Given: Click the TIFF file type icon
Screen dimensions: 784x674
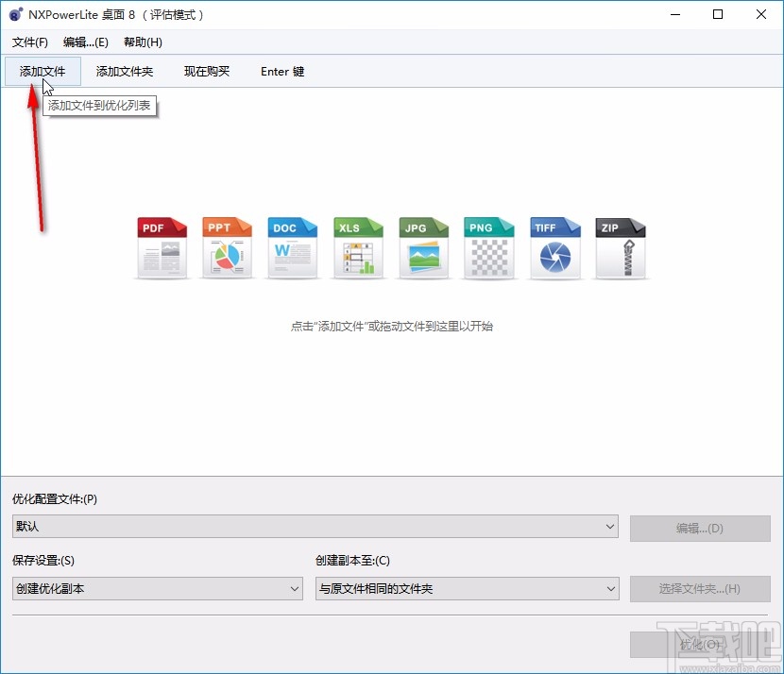Looking at the screenshot, I should 555,248.
